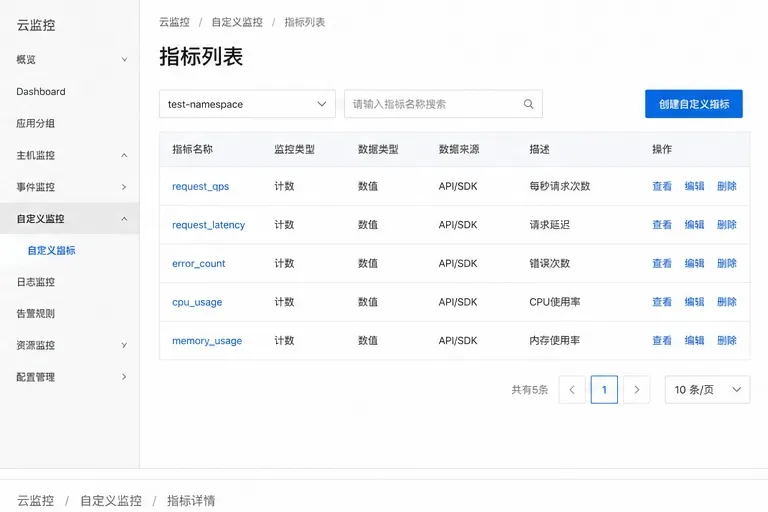Click 配置管理 sidebar label
768x512 pixels.
tap(35, 377)
